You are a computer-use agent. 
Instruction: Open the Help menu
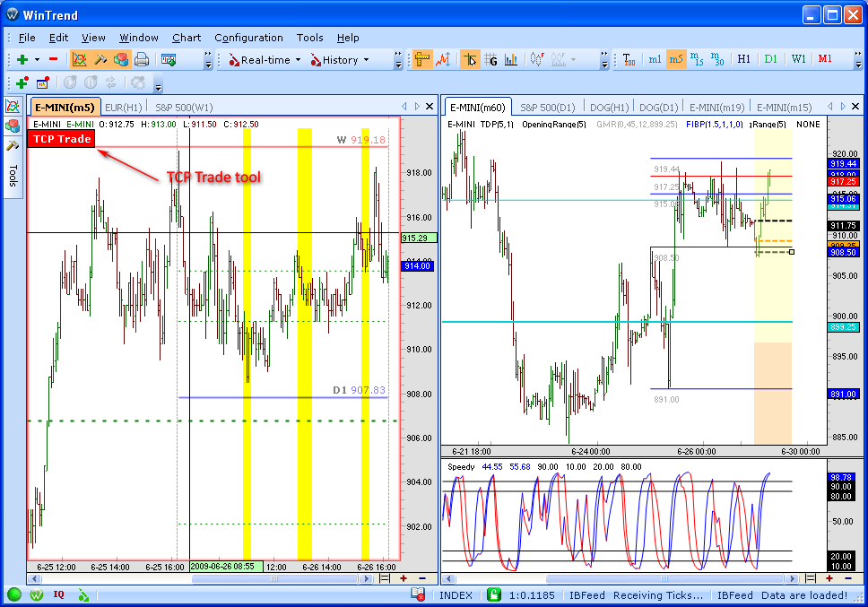348,38
